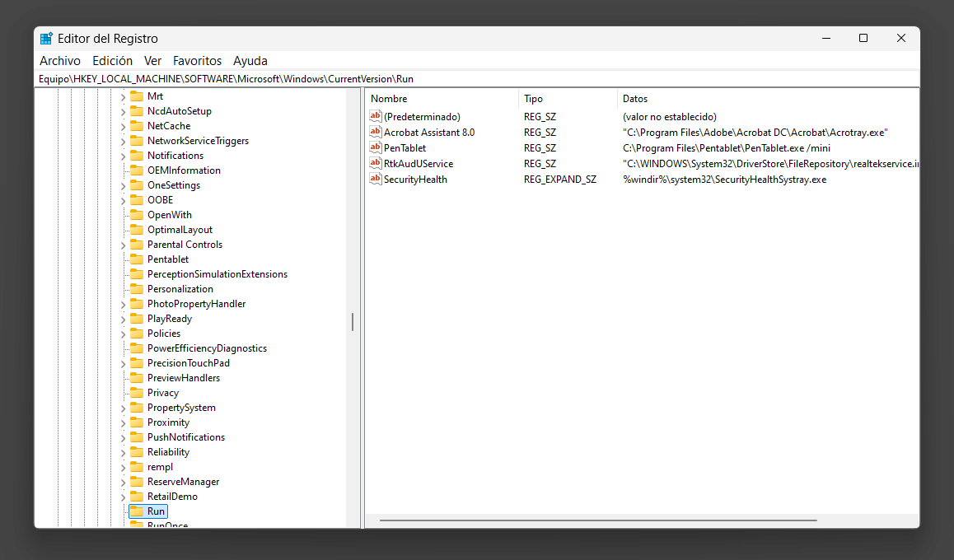Expand the PrecisionTouchPad key
The height and width of the screenshot is (560, 954).
click(x=123, y=364)
